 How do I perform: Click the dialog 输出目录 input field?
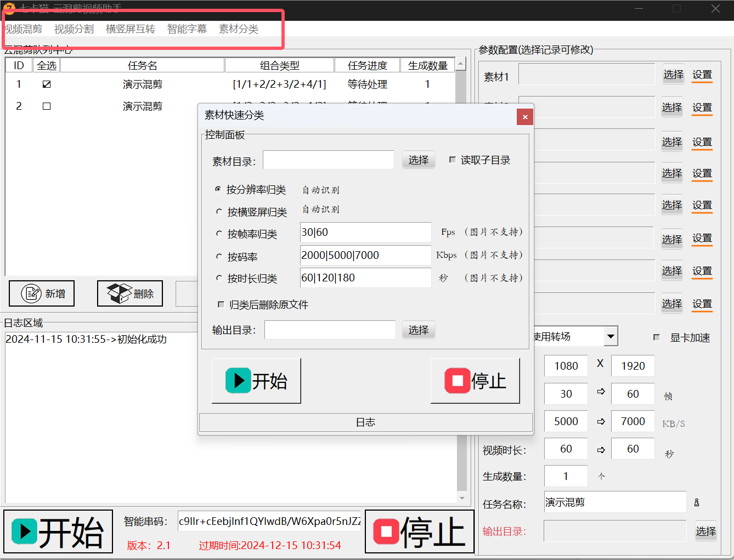click(330, 330)
